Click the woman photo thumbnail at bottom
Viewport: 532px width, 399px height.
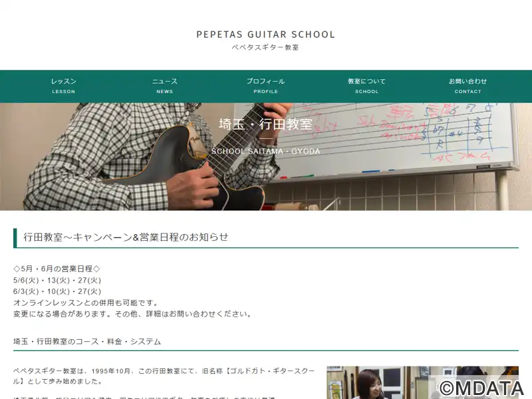tap(422, 382)
